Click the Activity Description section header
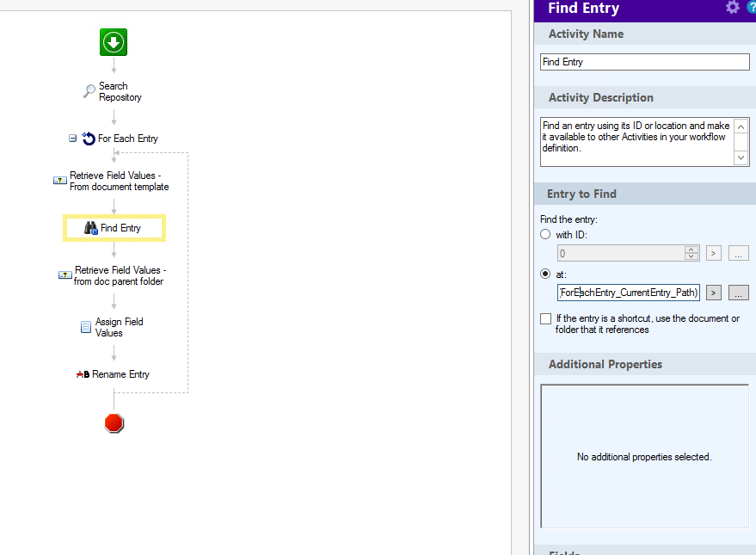Image resolution: width=756 pixels, height=555 pixels. [x=645, y=97]
